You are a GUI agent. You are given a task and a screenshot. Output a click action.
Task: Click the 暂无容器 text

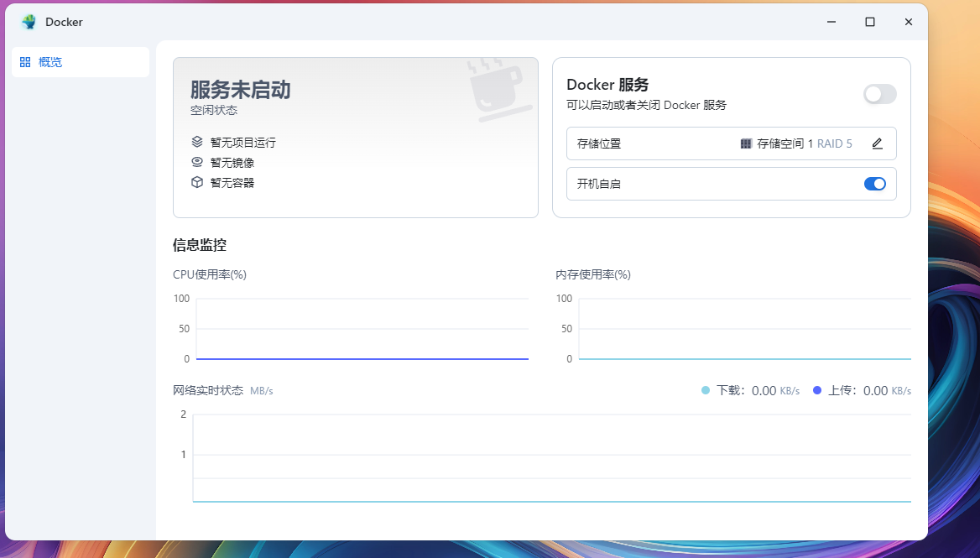[232, 182]
